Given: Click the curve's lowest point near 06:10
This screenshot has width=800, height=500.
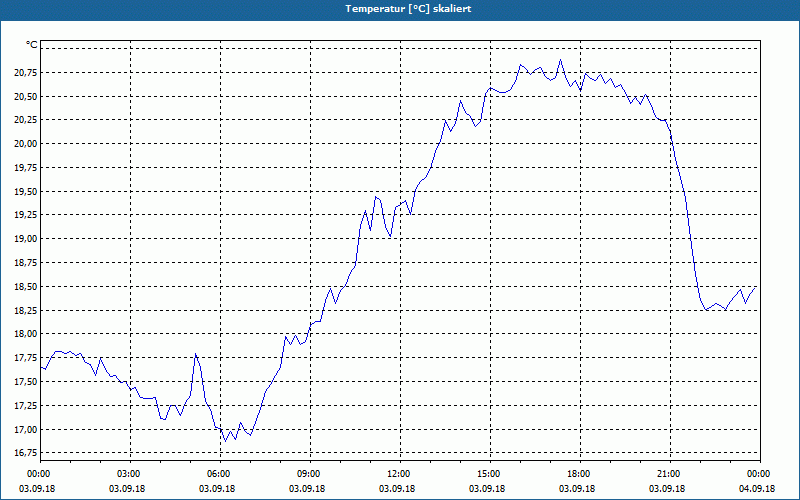Looking at the screenshot, I should tap(225, 441).
